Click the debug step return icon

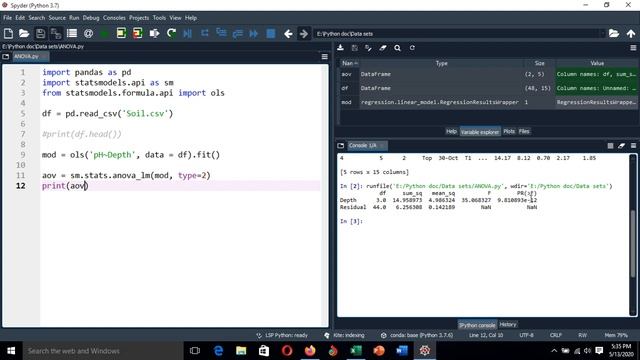(238, 33)
